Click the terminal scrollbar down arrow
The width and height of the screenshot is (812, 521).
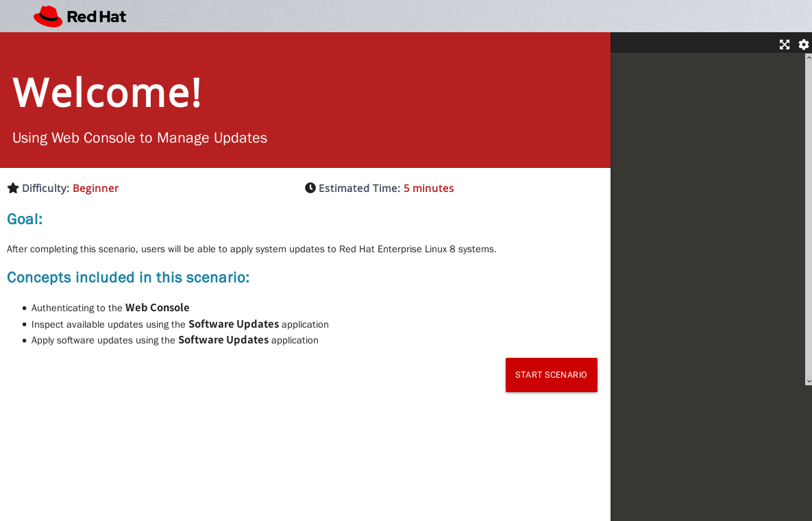tap(809, 381)
